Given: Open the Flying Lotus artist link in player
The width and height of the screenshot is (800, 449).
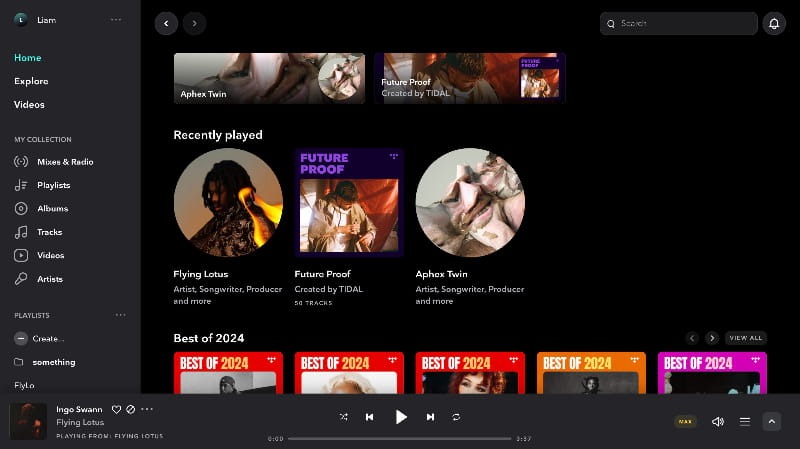Looking at the screenshot, I should pos(81,423).
